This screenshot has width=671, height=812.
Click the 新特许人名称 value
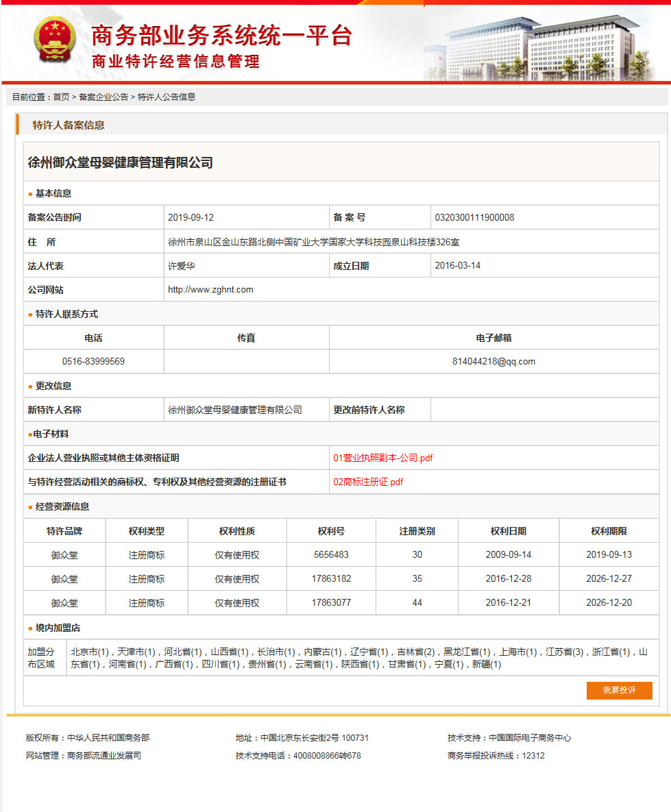click(234, 410)
